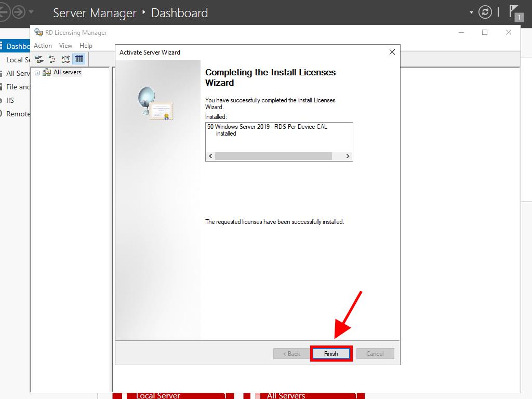Click the left arrow of the Installed list scrollbar

pyautogui.click(x=210, y=156)
